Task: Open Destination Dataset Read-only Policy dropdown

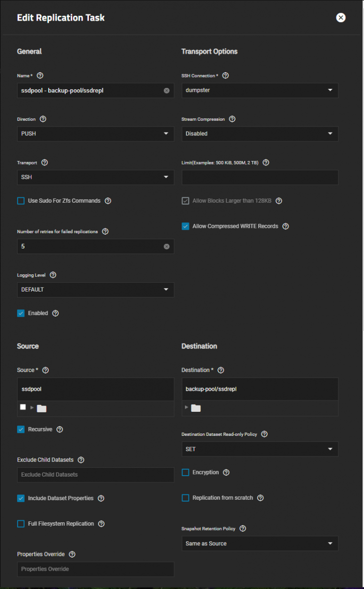Action: pos(260,449)
